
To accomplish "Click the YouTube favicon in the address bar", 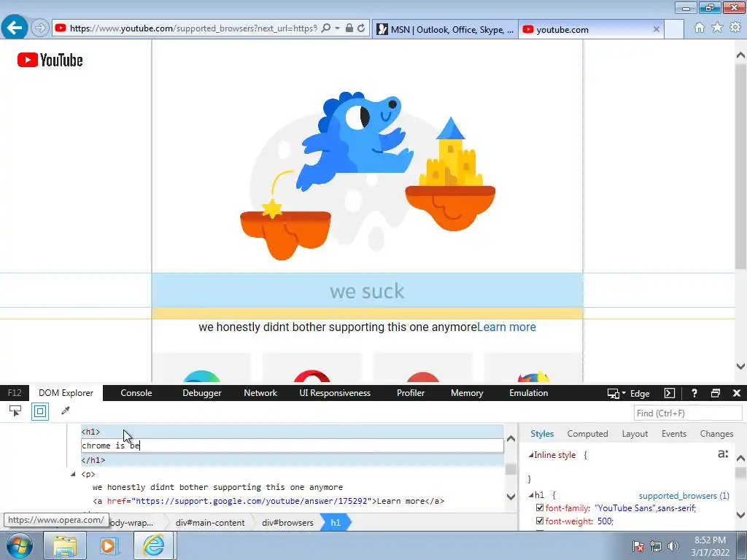I will click(61, 28).
